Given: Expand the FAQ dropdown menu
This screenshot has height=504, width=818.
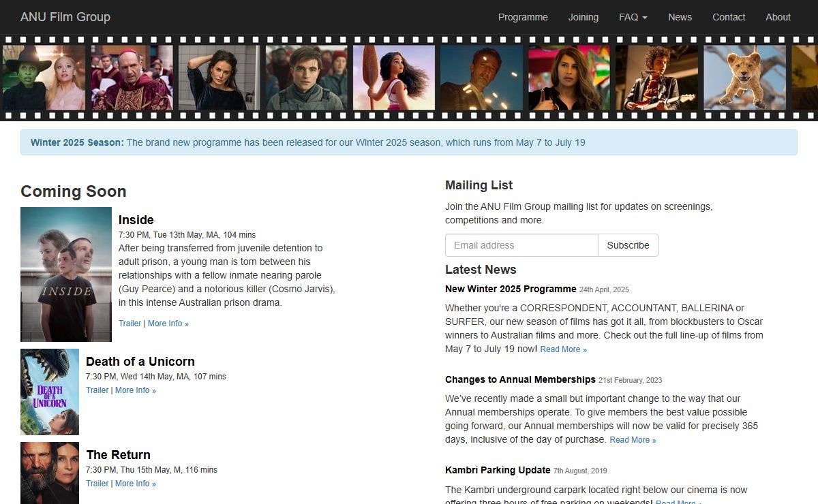Looking at the screenshot, I should point(633,17).
